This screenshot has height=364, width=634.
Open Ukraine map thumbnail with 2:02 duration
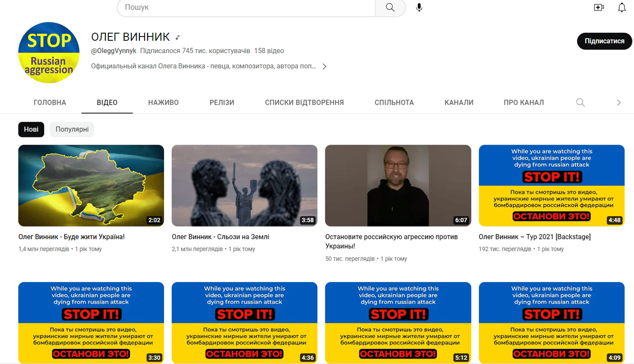pos(91,186)
